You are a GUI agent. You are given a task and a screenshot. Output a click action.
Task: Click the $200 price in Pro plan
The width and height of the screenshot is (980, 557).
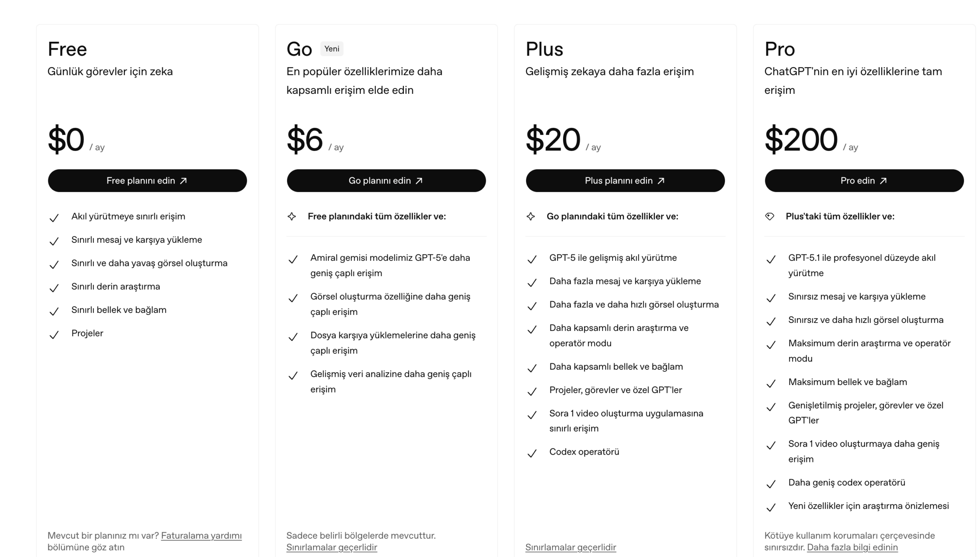(x=801, y=139)
